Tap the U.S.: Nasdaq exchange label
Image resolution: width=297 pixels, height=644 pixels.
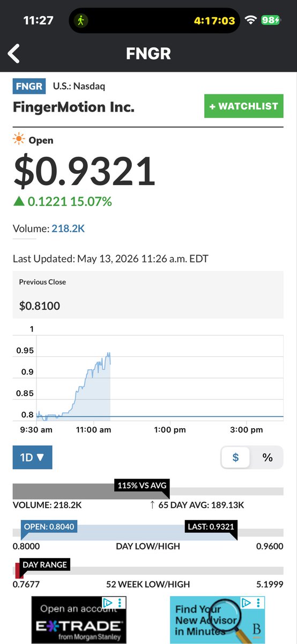pyautogui.click(x=79, y=86)
